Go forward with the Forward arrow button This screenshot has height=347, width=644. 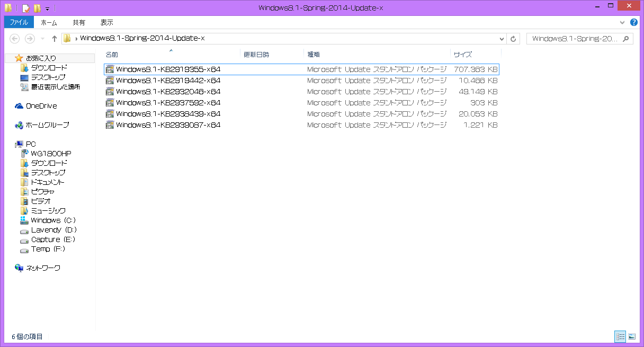(30, 39)
